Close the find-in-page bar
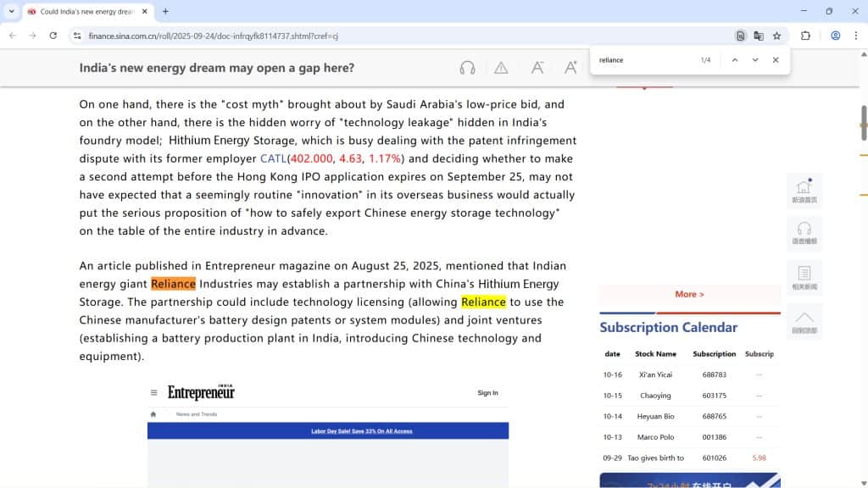Screen dimensions: 868x488 click(776, 60)
